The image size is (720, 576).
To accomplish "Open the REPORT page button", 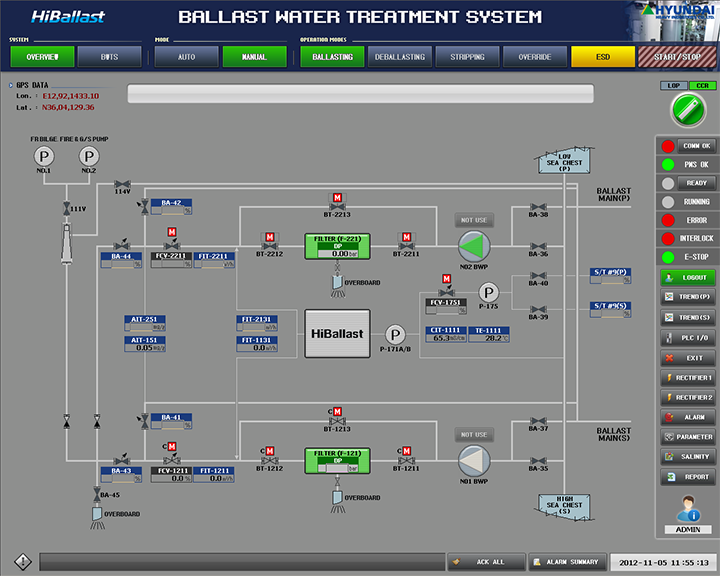I will tap(688, 477).
